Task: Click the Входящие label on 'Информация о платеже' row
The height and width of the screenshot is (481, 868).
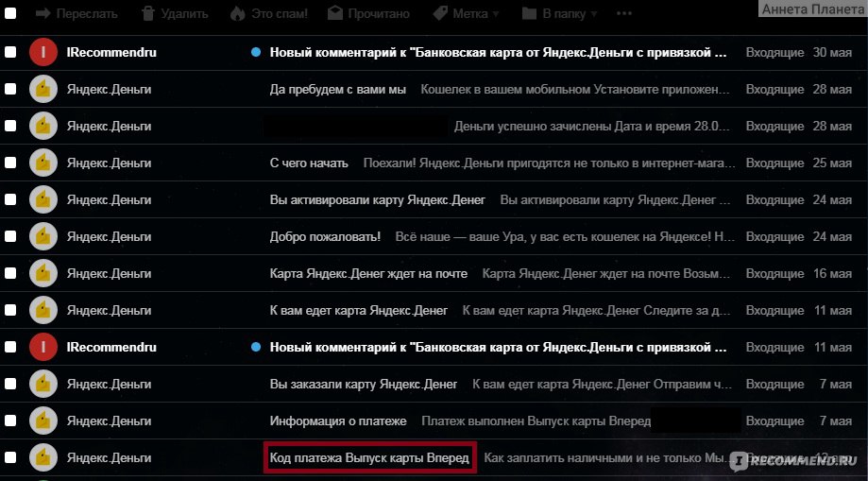Action: click(774, 421)
